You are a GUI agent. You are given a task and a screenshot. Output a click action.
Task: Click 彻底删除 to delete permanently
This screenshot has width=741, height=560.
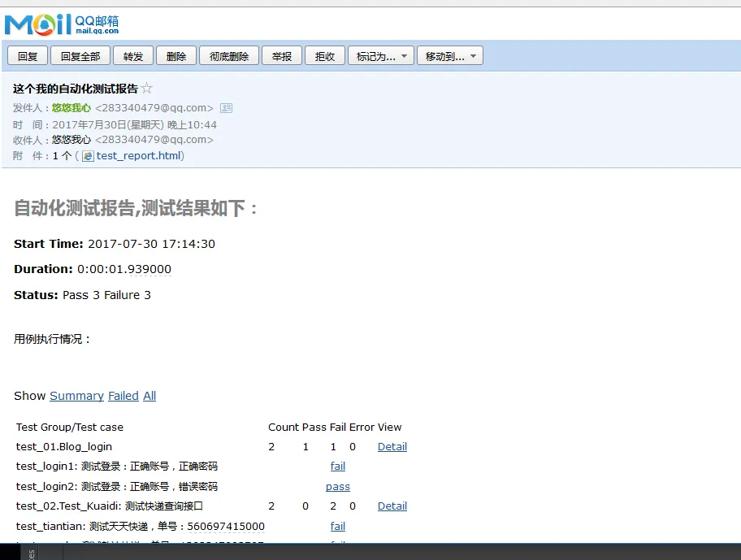[229, 56]
